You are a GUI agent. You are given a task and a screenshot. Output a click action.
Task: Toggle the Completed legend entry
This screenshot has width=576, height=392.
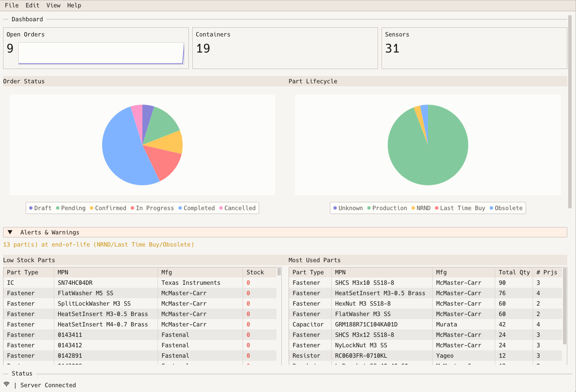pos(197,208)
